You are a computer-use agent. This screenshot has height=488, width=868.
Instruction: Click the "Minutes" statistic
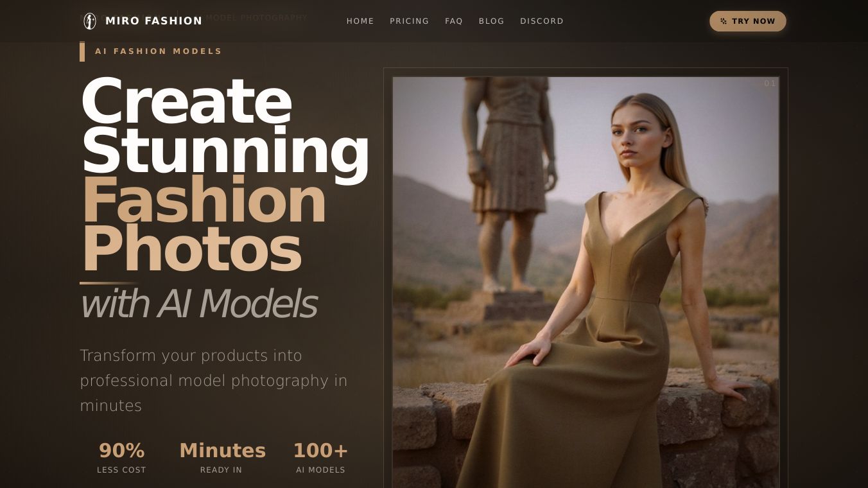click(222, 451)
